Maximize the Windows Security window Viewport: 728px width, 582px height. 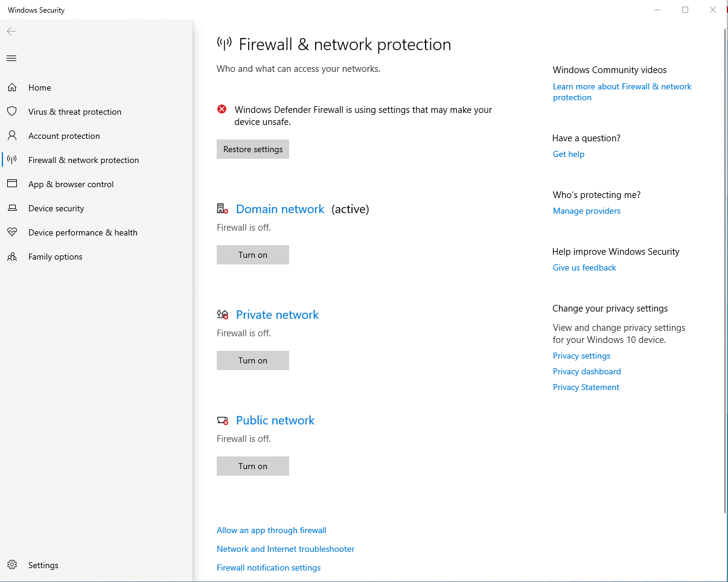685,10
